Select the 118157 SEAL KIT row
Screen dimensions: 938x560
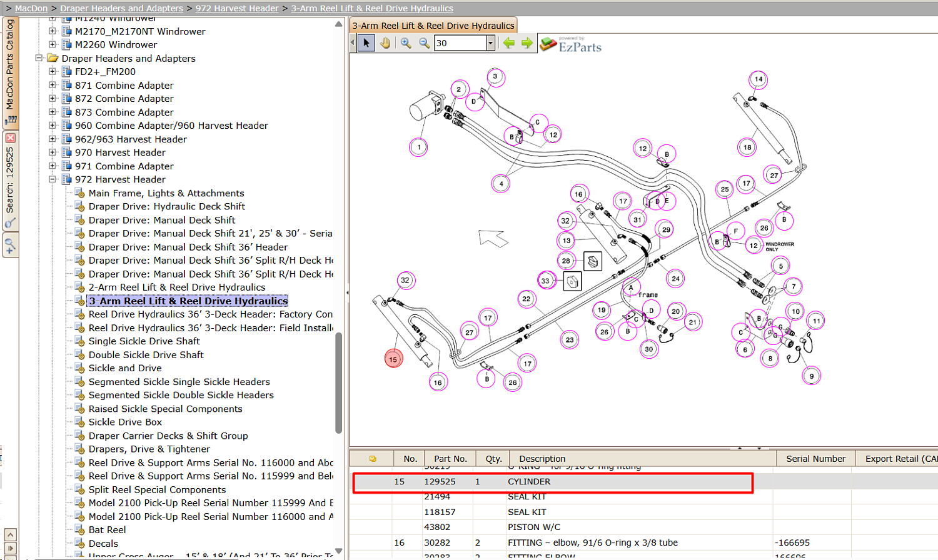tap(644, 512)
